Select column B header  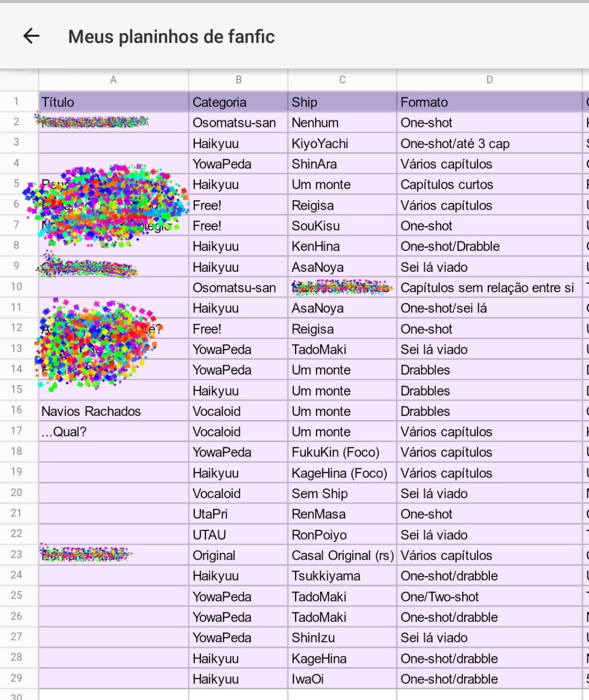238,80
